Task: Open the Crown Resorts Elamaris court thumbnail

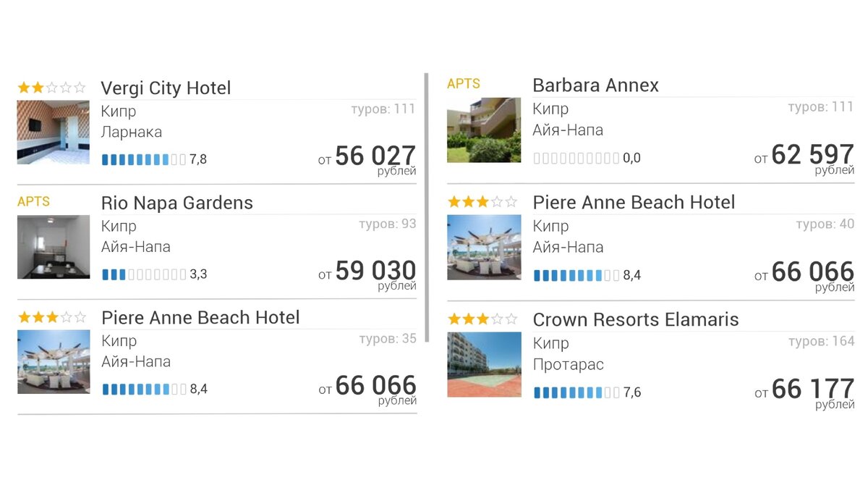Action: click(x=484, y=364)
